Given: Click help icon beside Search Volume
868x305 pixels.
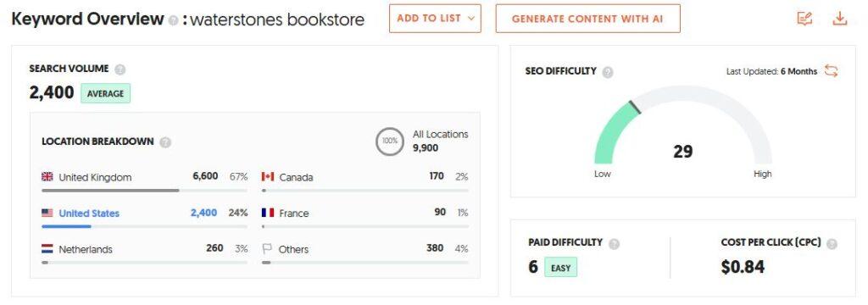Looking at the screenshot, I should 120,69.
